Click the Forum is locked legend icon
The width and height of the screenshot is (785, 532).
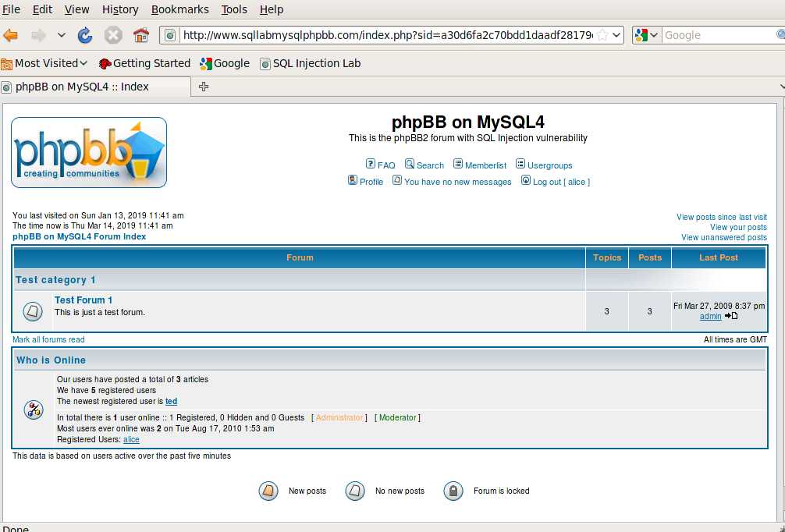click(453, 491)
